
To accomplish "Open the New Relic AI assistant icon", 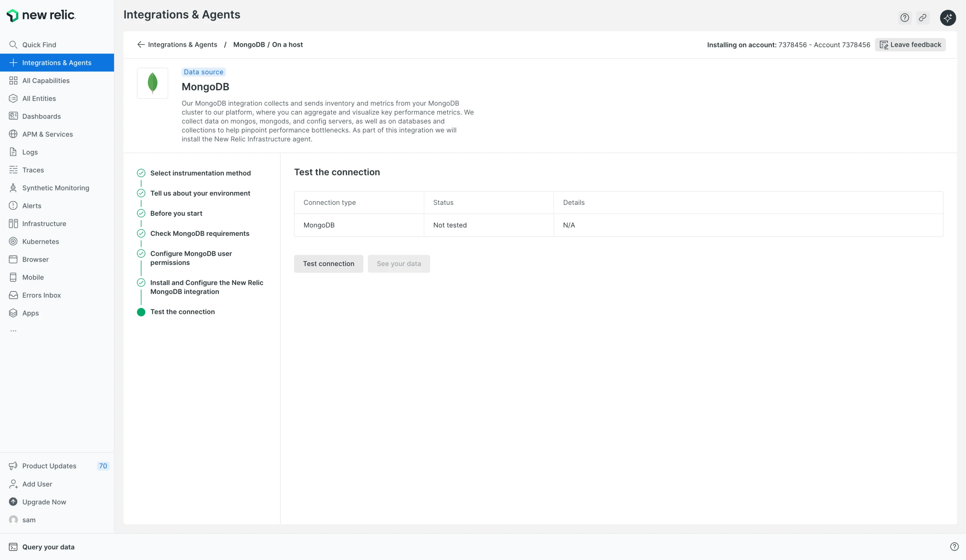I will tap(948, 18).
